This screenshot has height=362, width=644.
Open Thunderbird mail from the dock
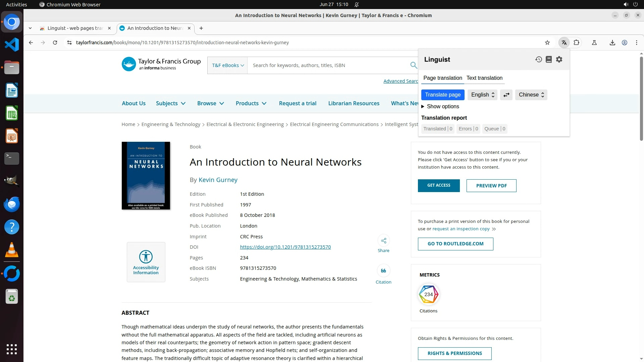12,204
